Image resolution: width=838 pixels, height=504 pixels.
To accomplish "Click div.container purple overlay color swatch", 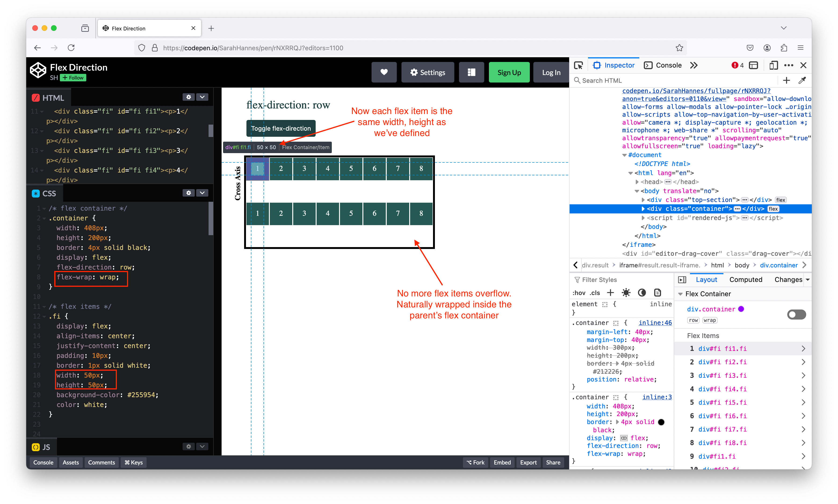I will [x=741, y=309].
